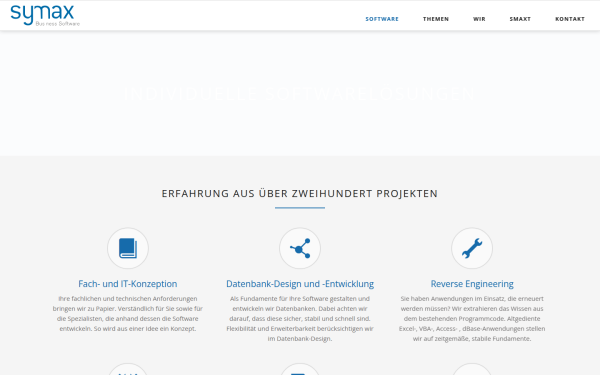
Task: Click the paragraph starting 'Sie haben Anwendungen im Einsatz'
Action: click(472, 318)
